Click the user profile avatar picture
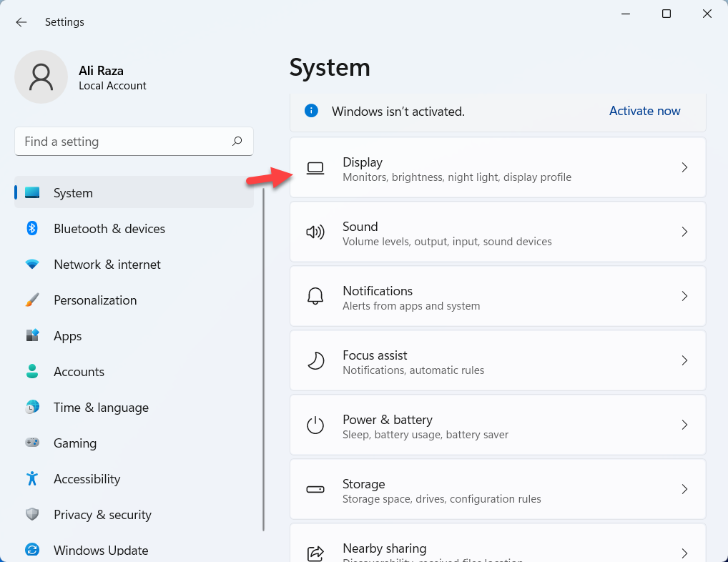The height and width of the screenshot is (562, 728). [x=41, y=77]
